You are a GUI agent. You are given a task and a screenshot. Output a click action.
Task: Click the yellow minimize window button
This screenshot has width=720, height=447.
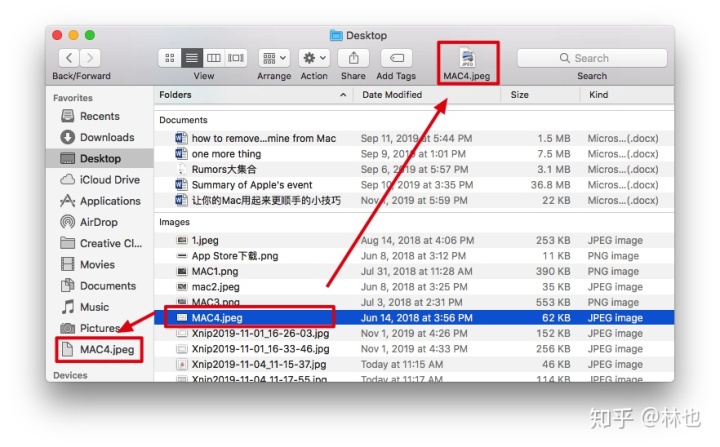pos(73,35)
